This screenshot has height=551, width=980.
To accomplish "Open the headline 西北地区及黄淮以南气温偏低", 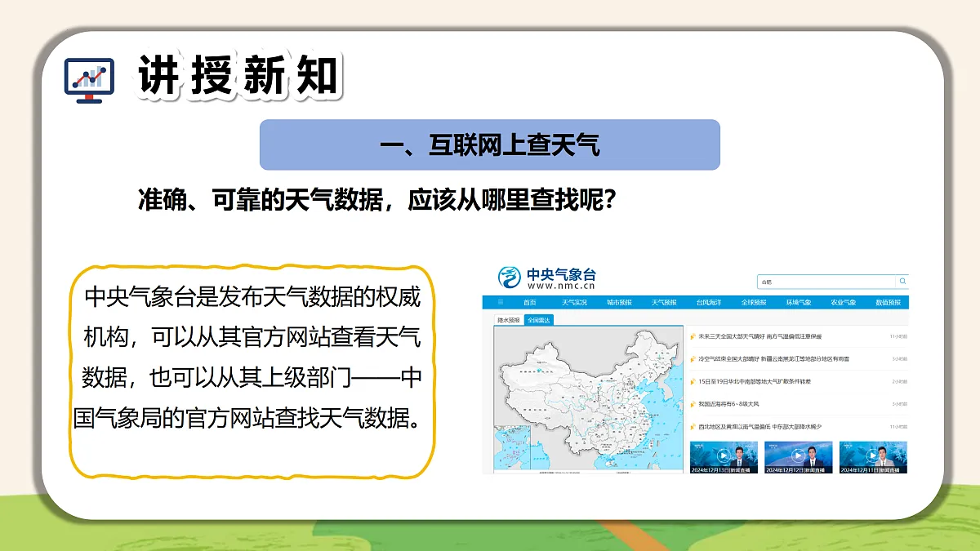I will click(x=759, y=426).
